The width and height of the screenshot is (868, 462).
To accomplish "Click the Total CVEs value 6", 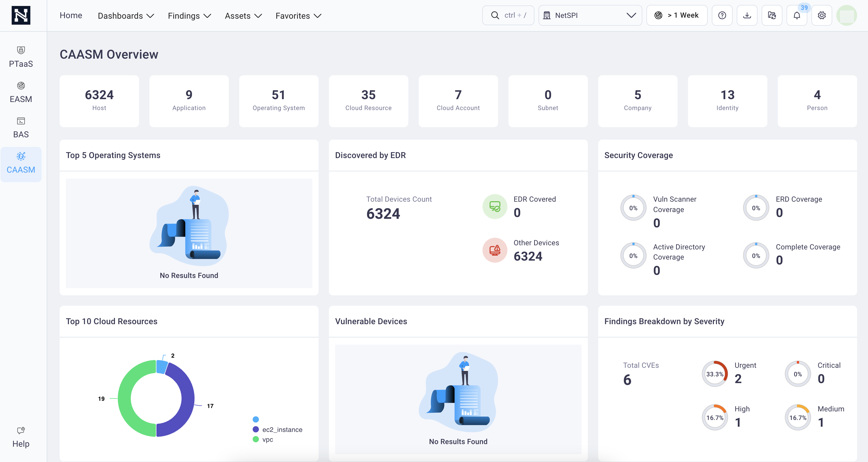I will (627, 380).
